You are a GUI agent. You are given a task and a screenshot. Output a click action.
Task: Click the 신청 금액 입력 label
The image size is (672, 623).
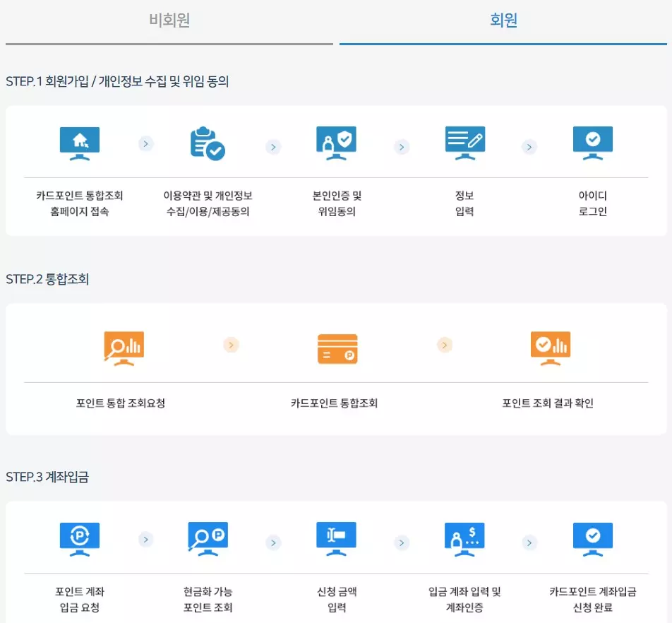tap(337, 600)
